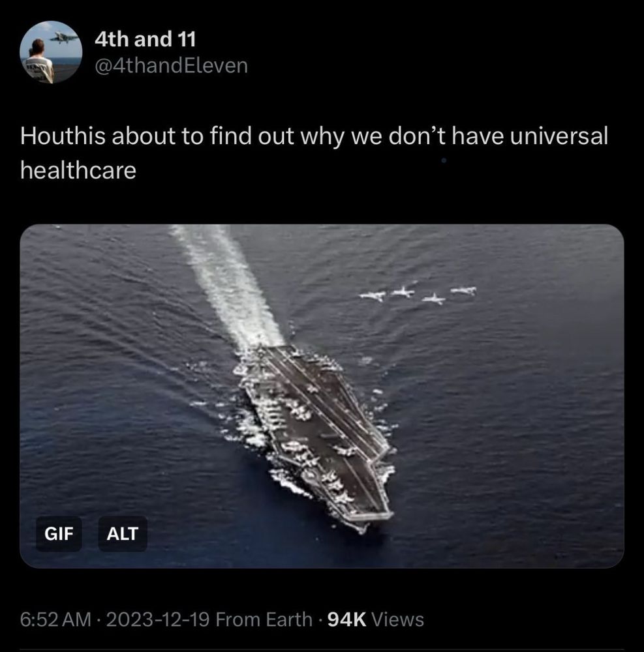Click the four jets flying in formation
The height and width of the screenshot is (652, 644).
(x=418, y=293)
